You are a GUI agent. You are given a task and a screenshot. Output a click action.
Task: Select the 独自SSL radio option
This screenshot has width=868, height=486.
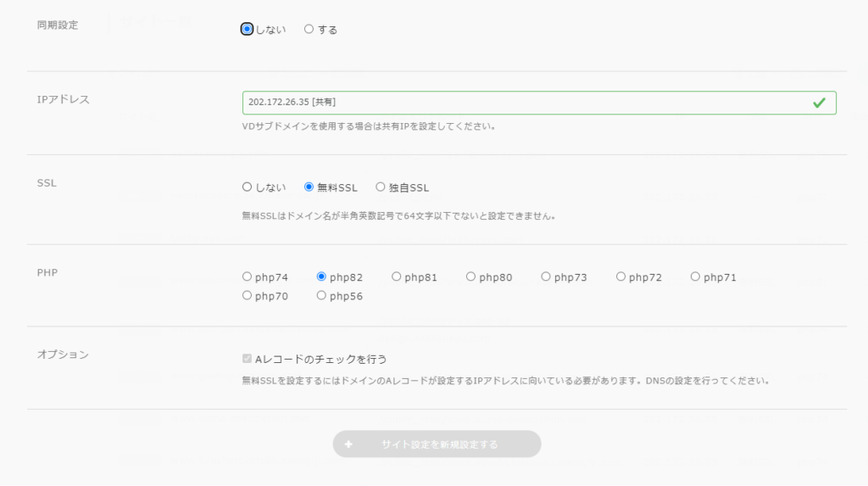coord(381,187)
